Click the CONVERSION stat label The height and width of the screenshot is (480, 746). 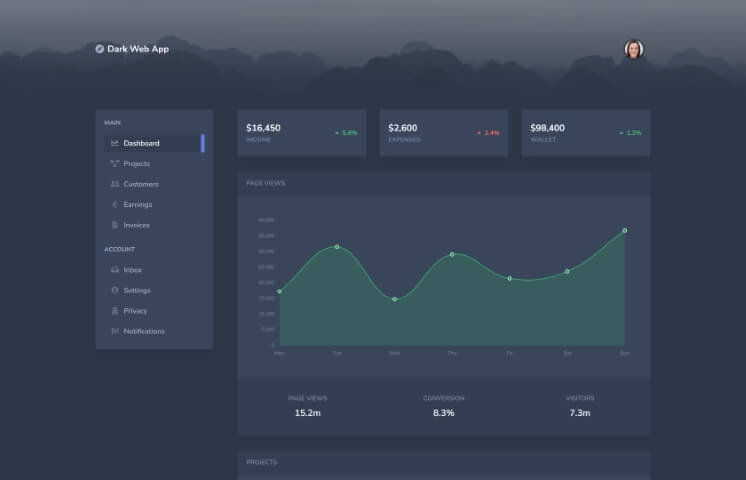(443, 398)
